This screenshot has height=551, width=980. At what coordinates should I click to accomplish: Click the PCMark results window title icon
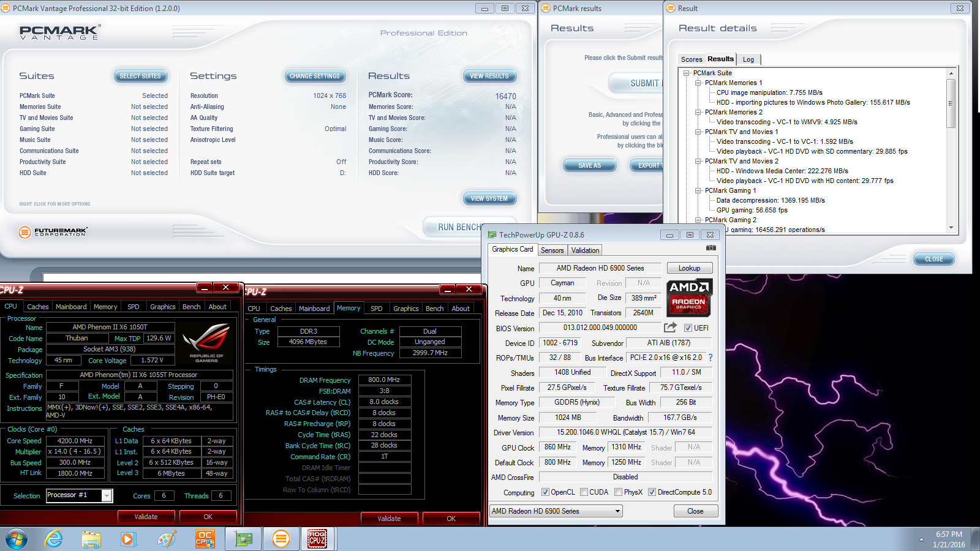[546, 9]
